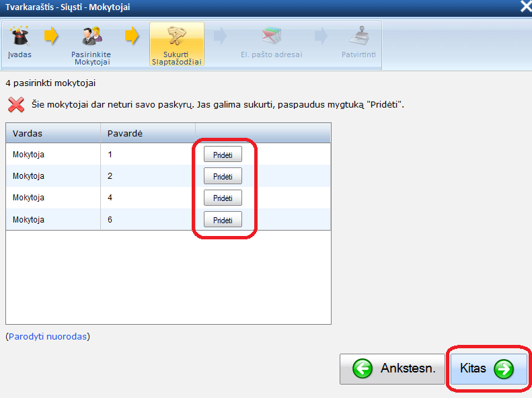
Task: Open the Parodyti nuorodas link
Action: click(48, 336)
